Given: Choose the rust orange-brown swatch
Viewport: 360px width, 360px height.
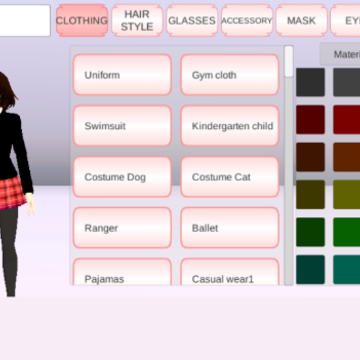Looking at the screenshot, I should coord(347,157).
